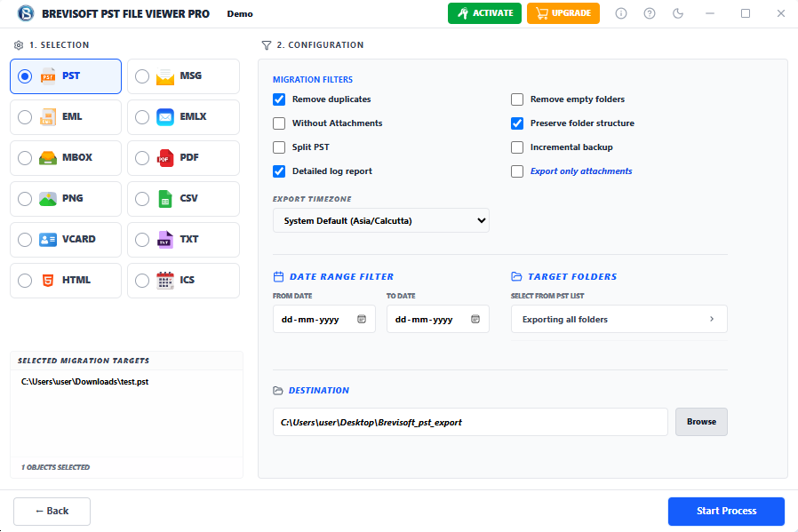Click the ICS calendar icon
Screen dimensions: 798x532
(165, 281)
